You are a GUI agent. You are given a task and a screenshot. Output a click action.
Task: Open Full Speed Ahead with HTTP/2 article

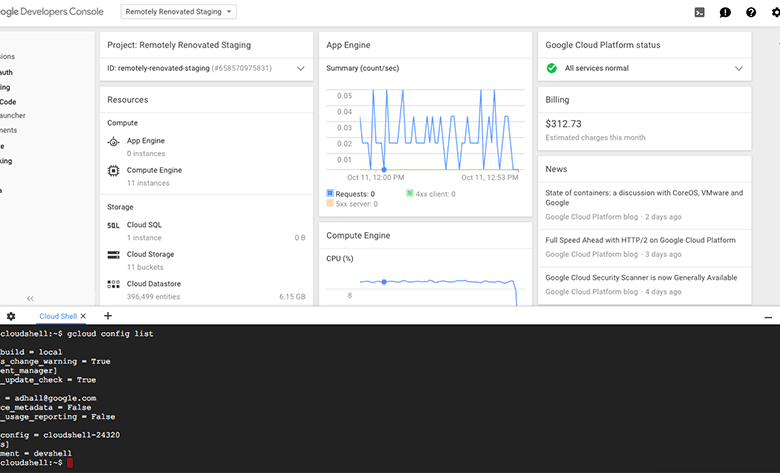[640, 240]
